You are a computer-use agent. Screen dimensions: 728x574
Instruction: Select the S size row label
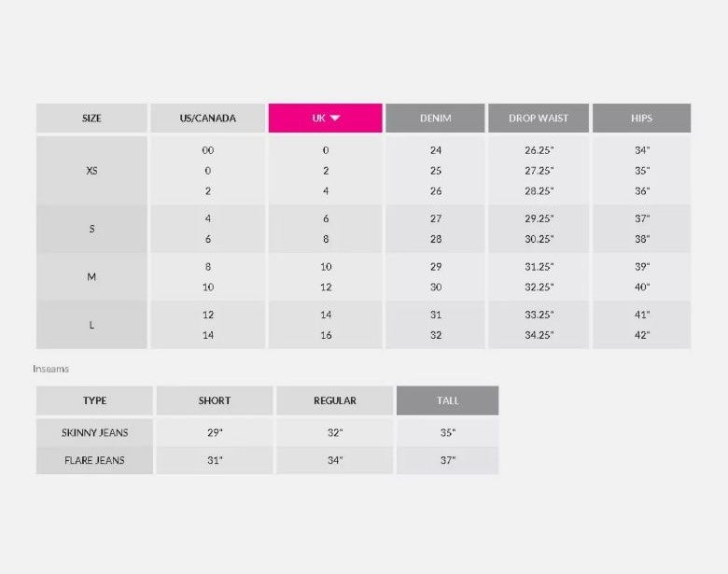[91, 229]
